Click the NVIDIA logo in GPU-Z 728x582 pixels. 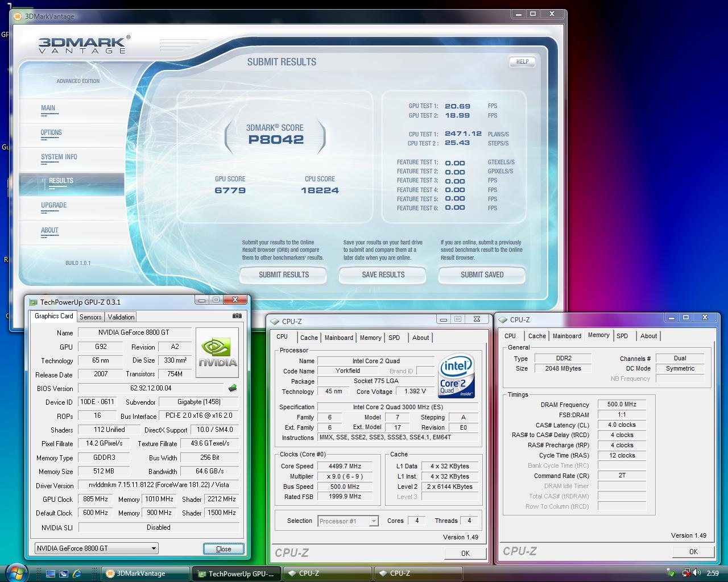click(x=217, y=352)
